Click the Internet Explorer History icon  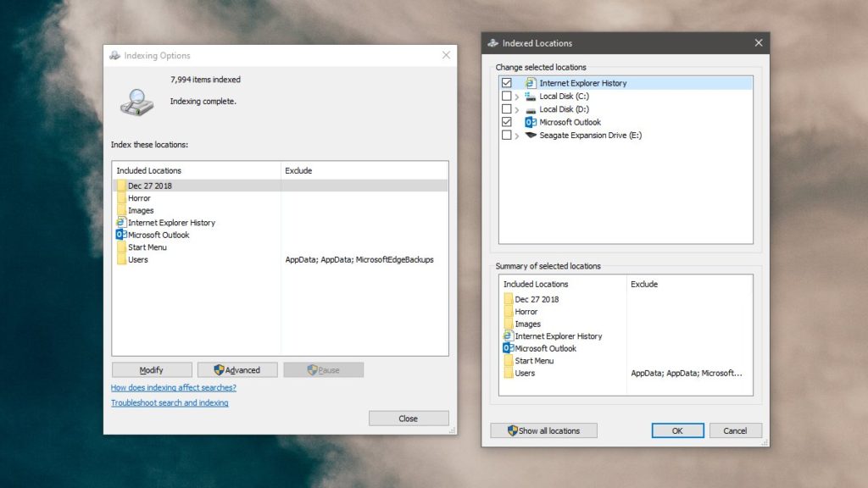coord(531,82)
